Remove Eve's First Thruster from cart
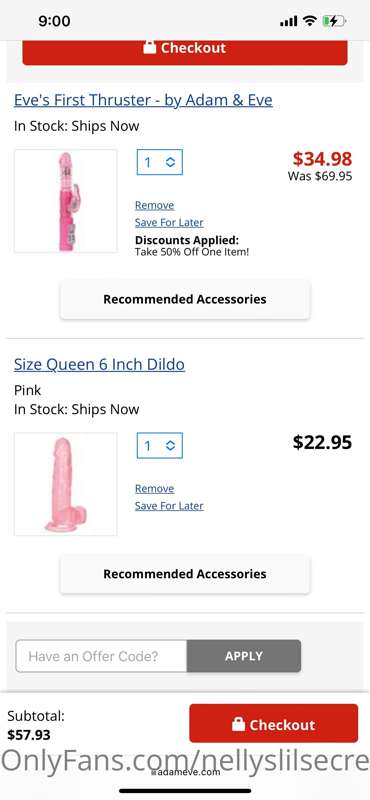 pos(155,205)
